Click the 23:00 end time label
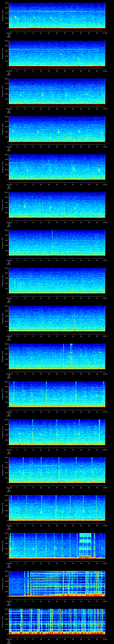This screenshot has width=114, height=644. (x=105, y=109)
